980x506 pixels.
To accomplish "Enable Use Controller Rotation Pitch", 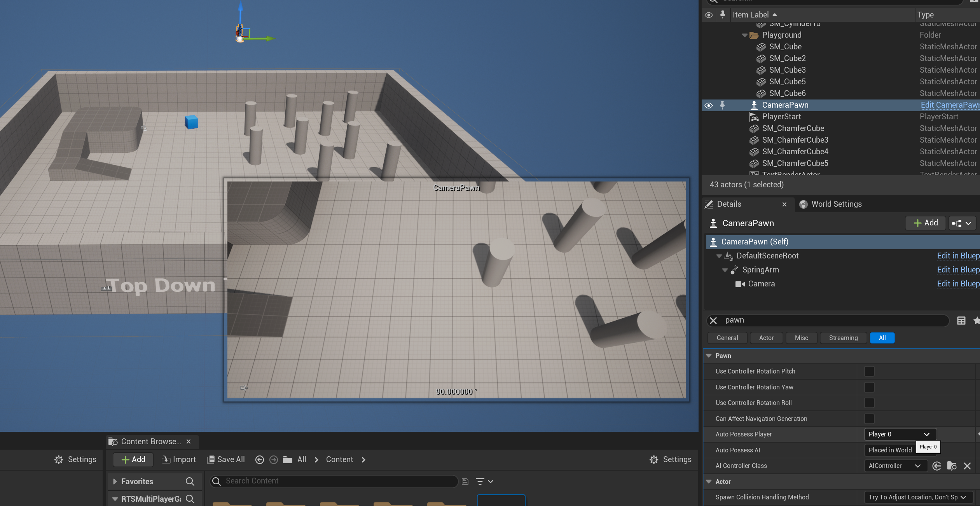I will click(x=869, y=372).
